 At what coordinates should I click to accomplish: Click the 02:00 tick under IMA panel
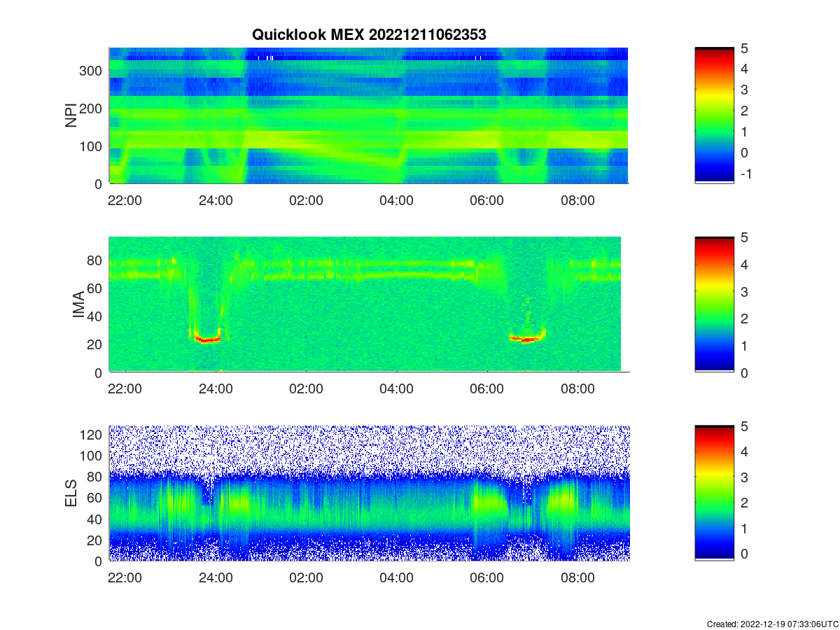coord(307,389)
